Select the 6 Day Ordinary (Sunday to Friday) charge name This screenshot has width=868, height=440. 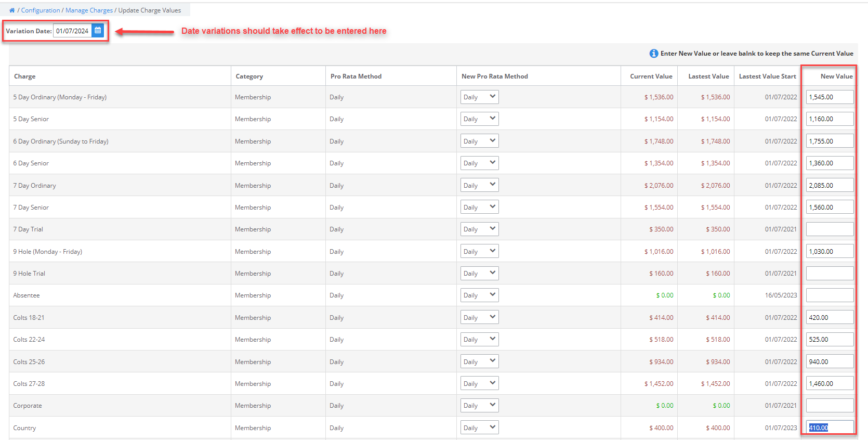pos(61,141)
